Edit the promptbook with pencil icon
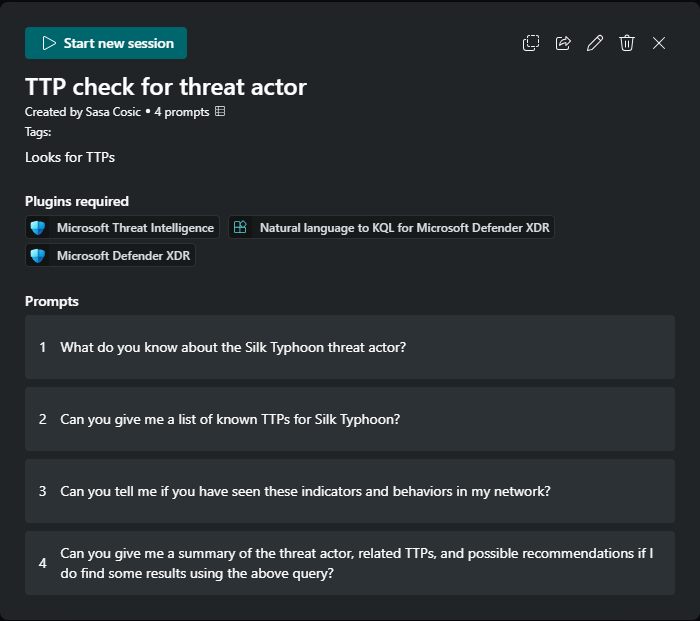700x621 pixels. point(595,43)
